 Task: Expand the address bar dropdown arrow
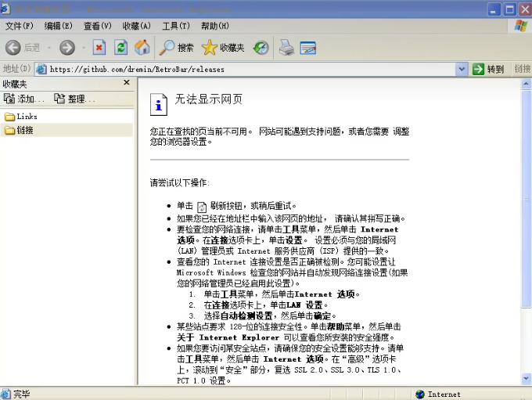[462, 69]
